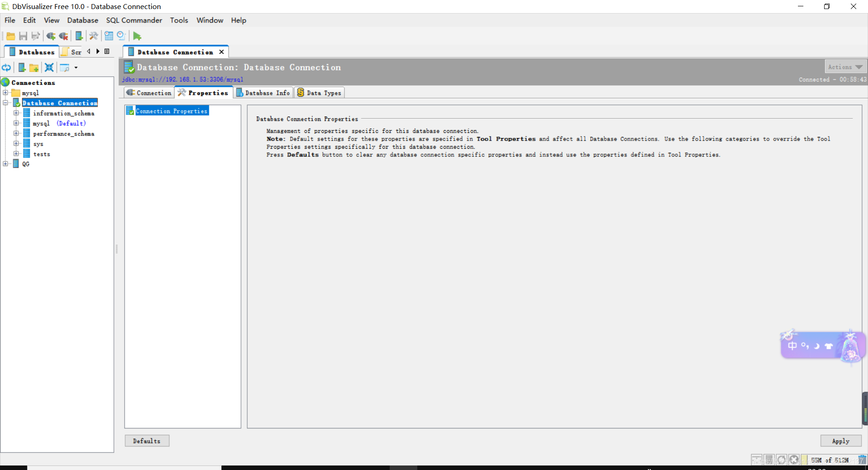This screenshot has height=470, width=868.
Task: Select the tests database item
Action: click(x=42, y=154)
